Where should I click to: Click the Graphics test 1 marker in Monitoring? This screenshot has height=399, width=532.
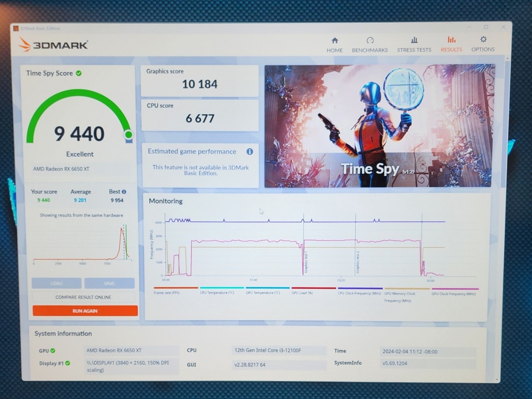tap(306, 262)
